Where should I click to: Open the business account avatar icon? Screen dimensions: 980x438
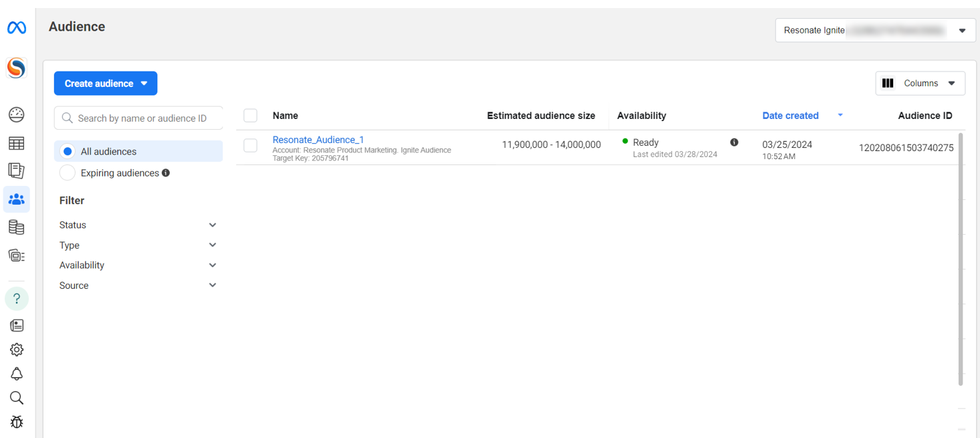[17, 68]
